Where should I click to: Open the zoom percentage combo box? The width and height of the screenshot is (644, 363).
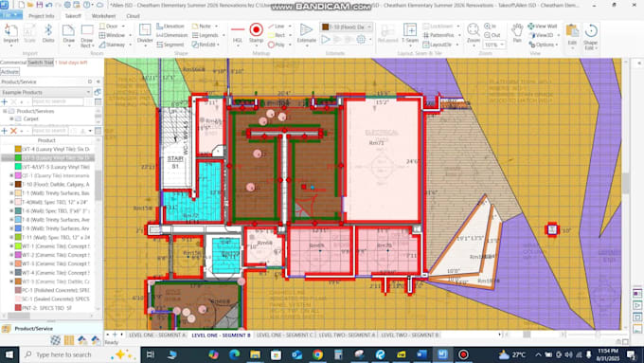tap(494, 45)
